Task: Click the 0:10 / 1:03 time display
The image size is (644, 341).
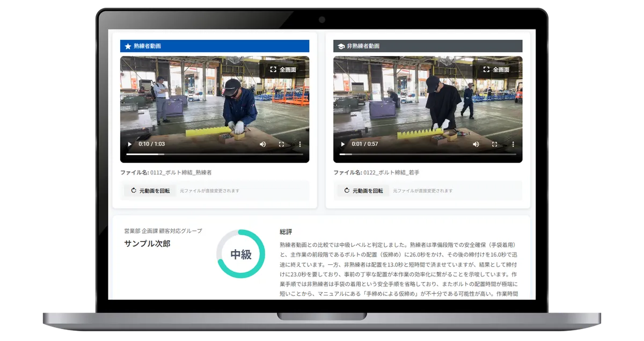Action: [x=152, y=144]
